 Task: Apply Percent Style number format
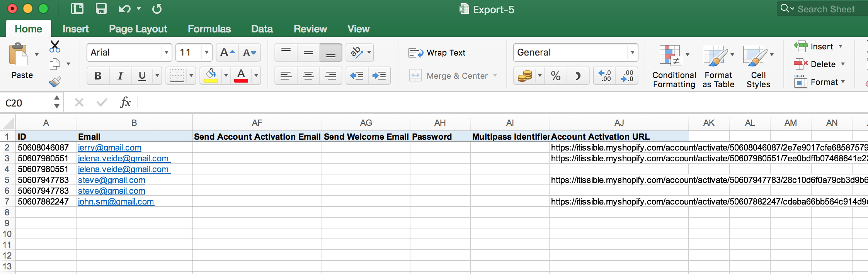555,76
